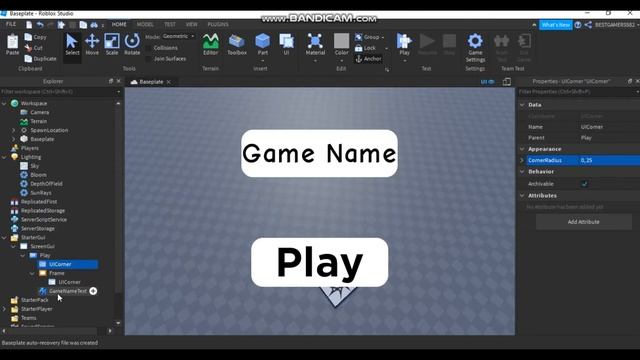This screenshot has width=640, height=360.
Task: Edit the CornerRadius value field
Action: 609,160
